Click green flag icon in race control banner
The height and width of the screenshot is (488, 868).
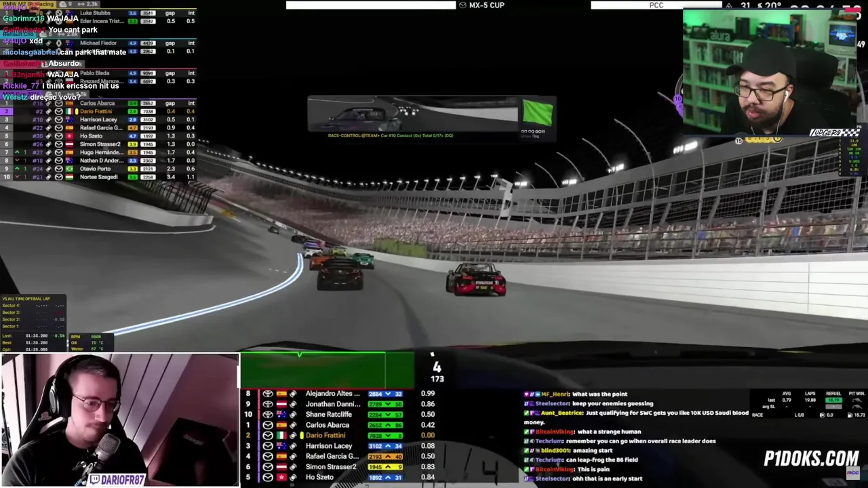(538, 113)
